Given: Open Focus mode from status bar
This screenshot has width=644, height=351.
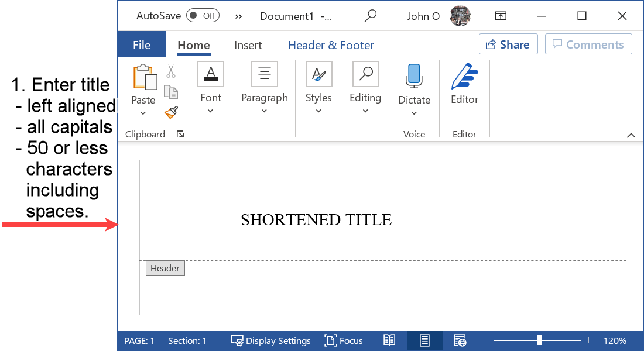Looking at the screenshot, I should [344, 340].
